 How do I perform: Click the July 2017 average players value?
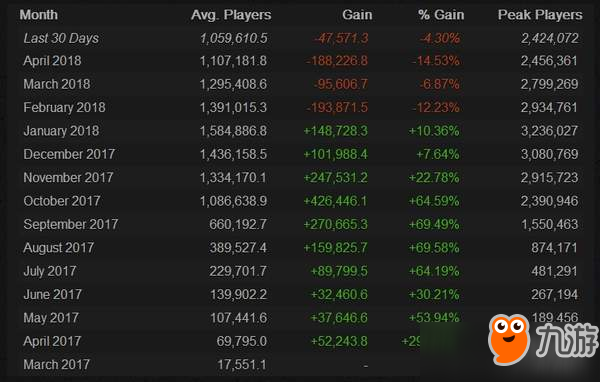(238, 271)
